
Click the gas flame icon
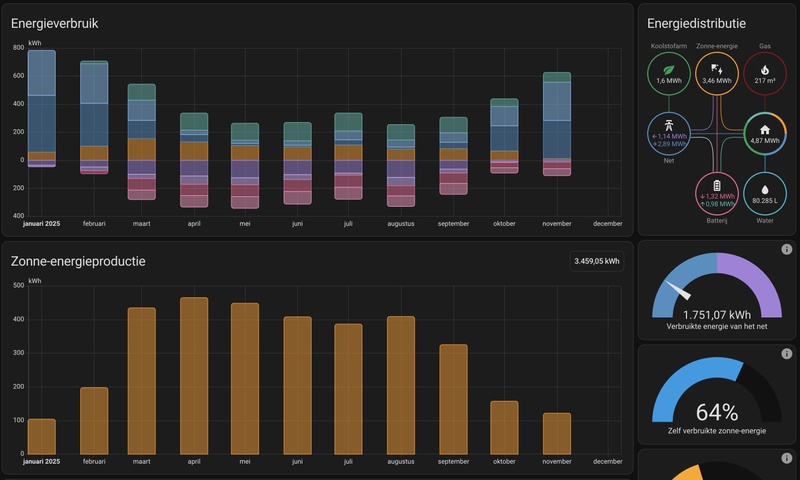[764, 70]
